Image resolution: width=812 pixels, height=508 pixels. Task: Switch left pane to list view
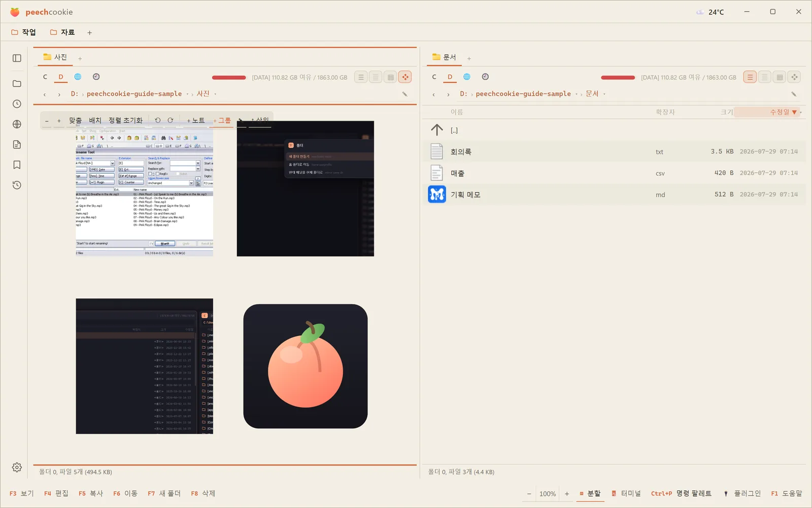tap(361, 77)
